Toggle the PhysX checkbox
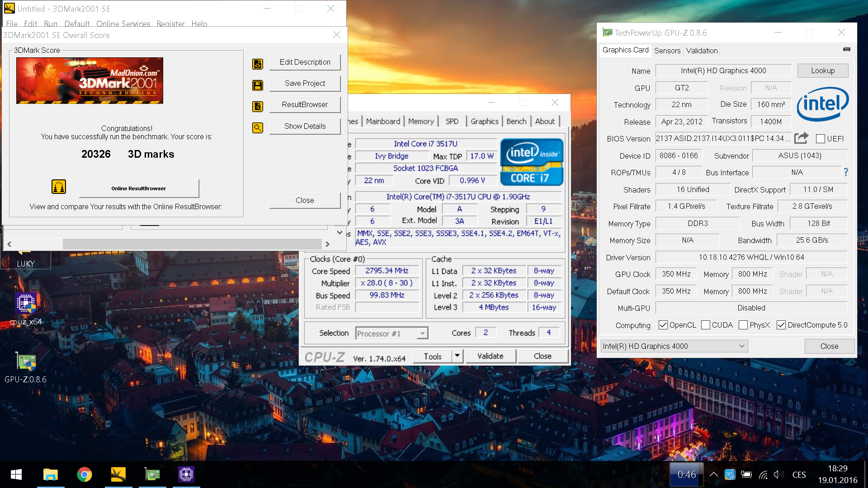This screenshot has width=868, height=488. [x=743, y=325]
